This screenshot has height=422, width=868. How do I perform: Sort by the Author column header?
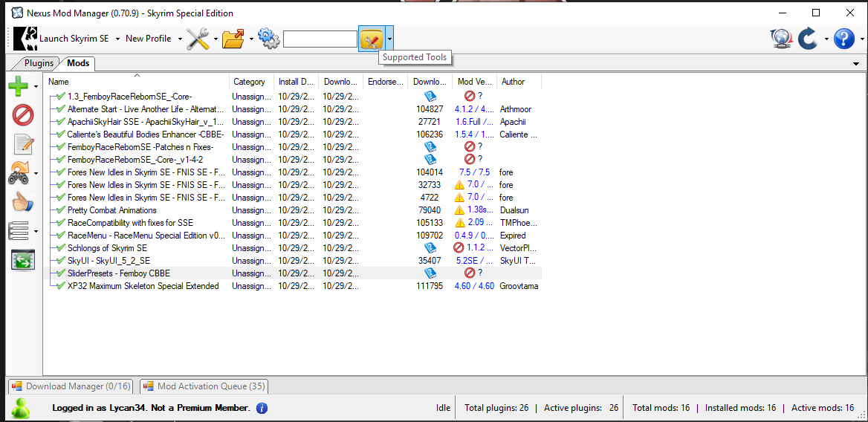[519, 81]
